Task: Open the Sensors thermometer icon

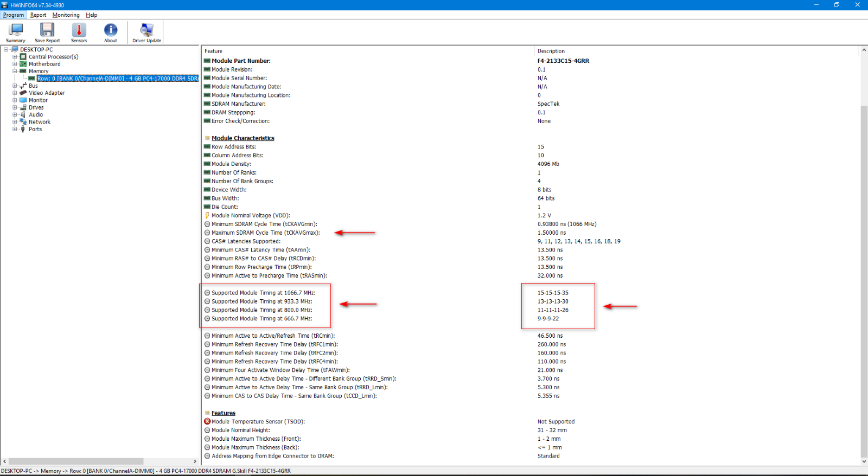Action: [x=79, y=33]
